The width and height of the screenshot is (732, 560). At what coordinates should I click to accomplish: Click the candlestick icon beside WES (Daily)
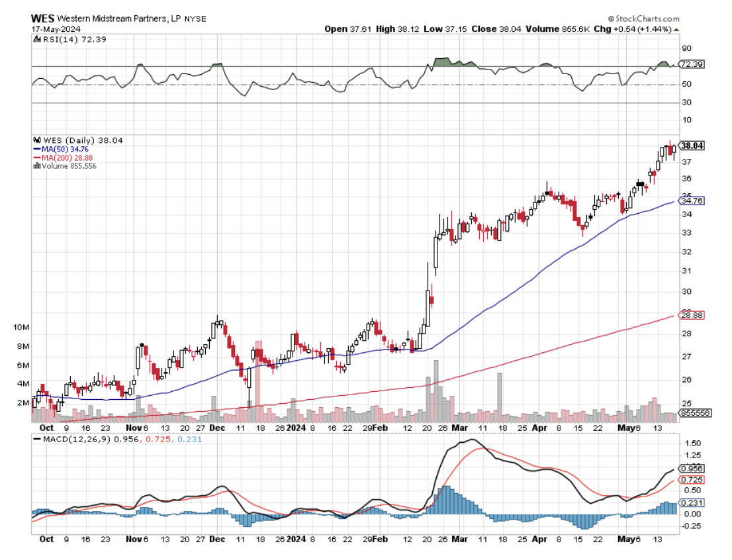pos(37,140)
